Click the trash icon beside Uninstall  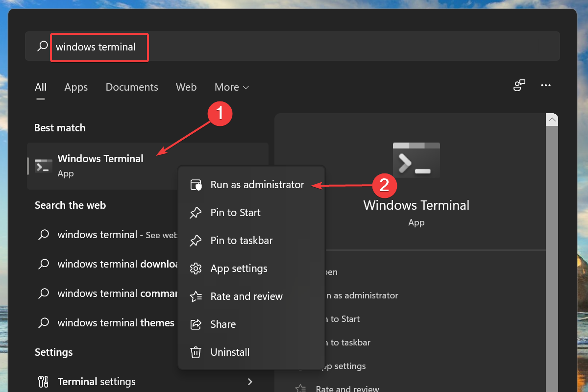click(196, 352)
